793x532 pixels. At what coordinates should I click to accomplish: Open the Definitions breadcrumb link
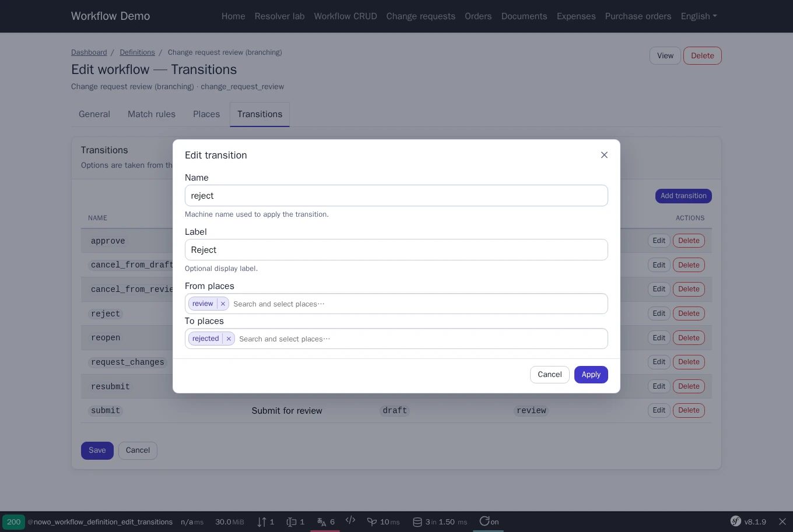tap(137, 52)
